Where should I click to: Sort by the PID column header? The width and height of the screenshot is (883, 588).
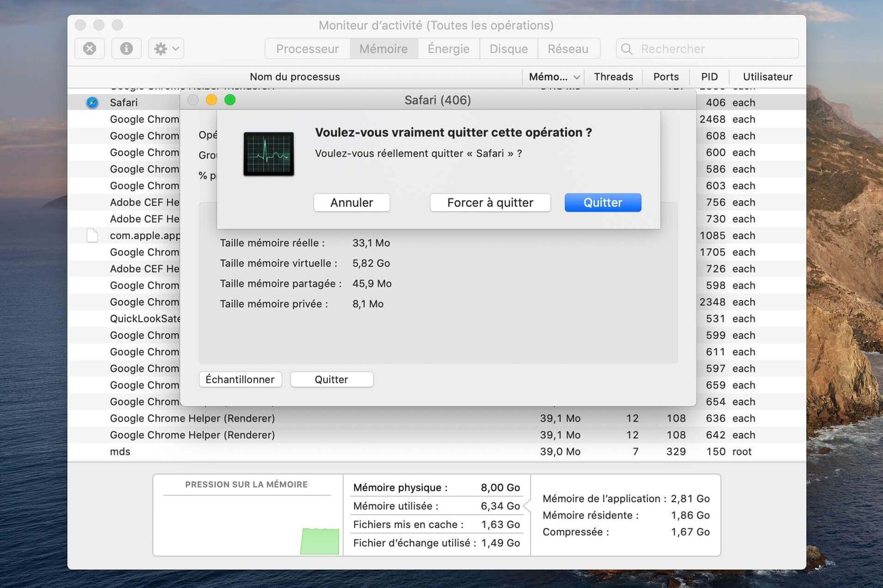710,77
